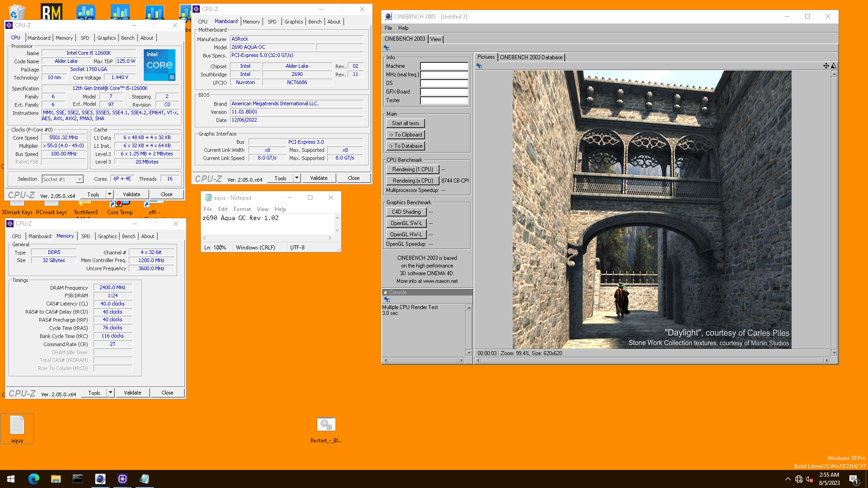Switch to Notepad taskbar icon
The width and height of the screenshot is (868, 488).
[x=144, y=479]
